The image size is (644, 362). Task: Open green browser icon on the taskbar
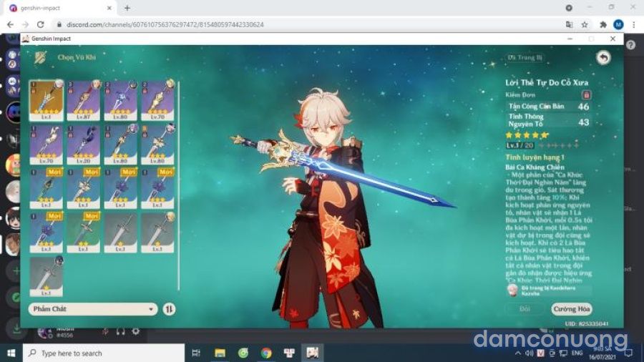(243, 353)
